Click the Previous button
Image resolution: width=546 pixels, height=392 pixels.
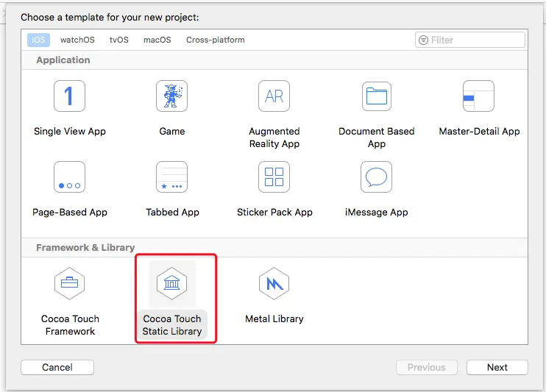(427, 367)
